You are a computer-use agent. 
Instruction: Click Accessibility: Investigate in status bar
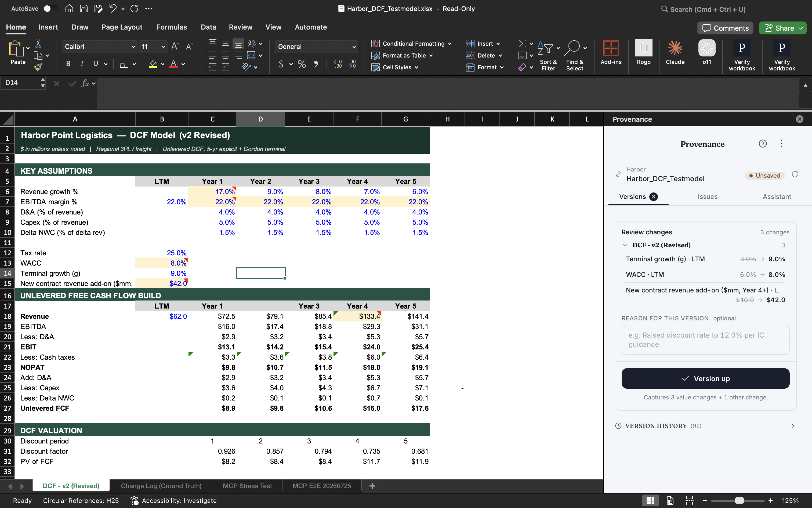coord(173,500)
